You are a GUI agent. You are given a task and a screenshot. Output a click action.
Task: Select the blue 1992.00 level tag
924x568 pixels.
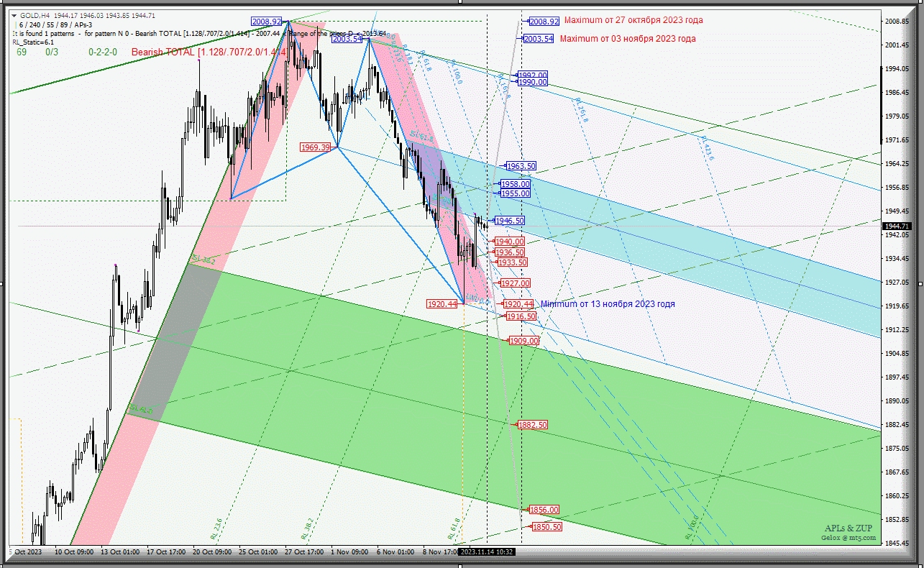click(533, 75)
